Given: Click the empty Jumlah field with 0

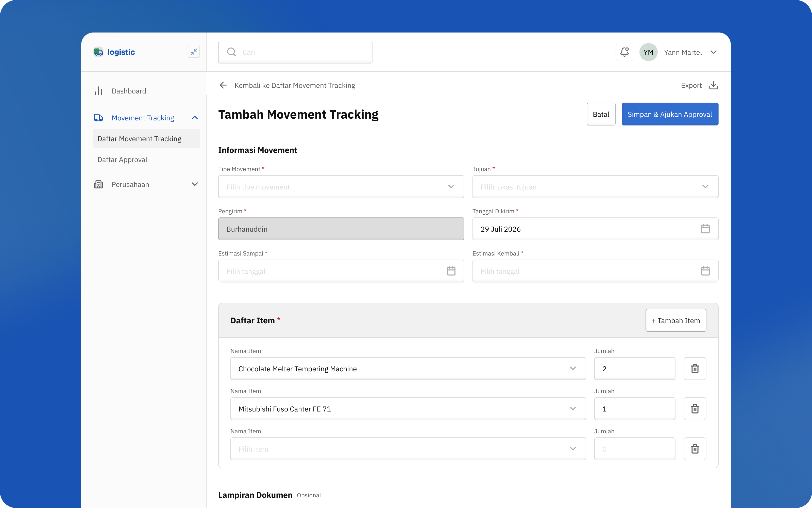Looking at the screenshot, I should (634, 449).
